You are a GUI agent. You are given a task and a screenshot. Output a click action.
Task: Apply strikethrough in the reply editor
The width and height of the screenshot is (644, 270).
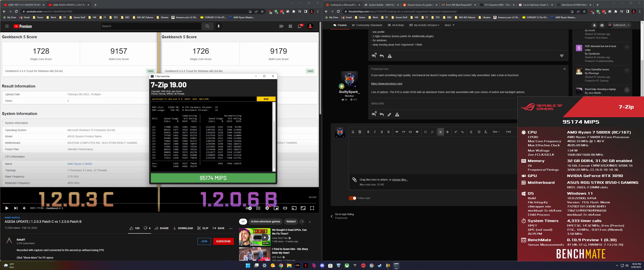[388, 132]
